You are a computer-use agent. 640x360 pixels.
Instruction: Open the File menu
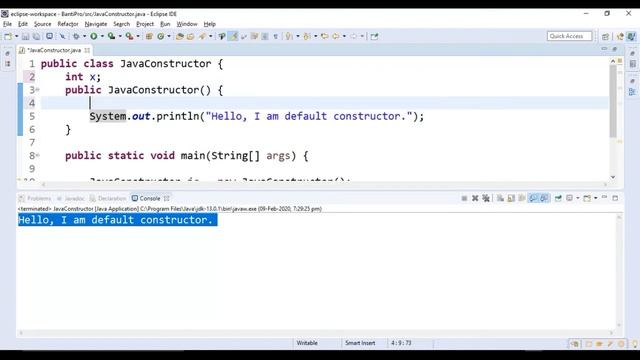pyautogui.click(x=7, y=24)
